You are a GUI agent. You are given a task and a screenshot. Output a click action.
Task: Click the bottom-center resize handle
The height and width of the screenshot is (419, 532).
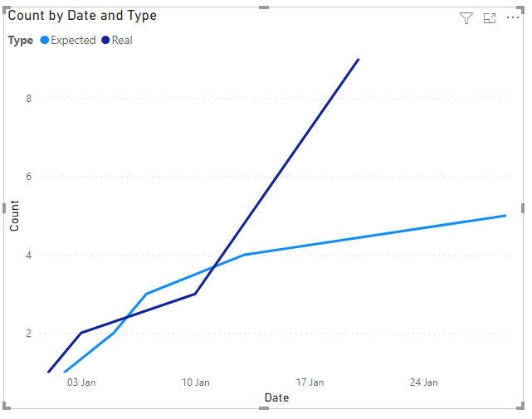point(264,408)
